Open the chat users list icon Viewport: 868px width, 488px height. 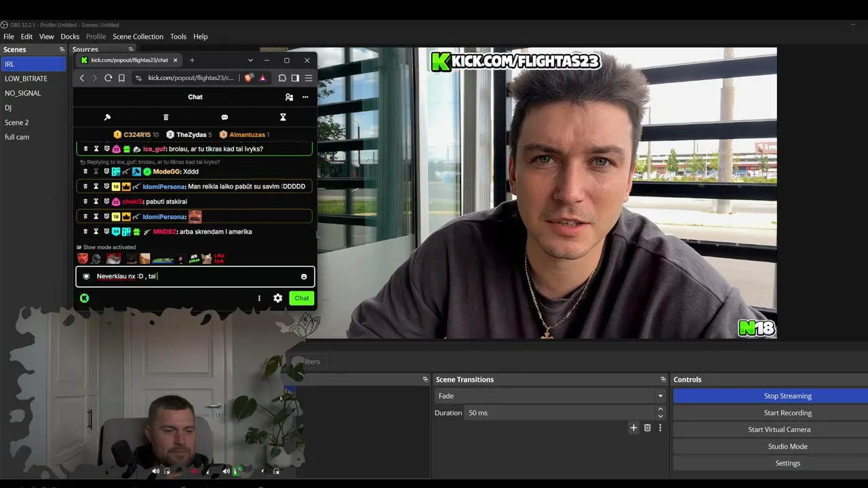[x=290, y=97]
